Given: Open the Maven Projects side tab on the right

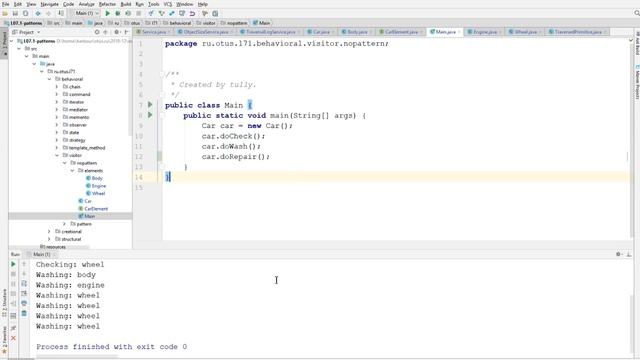Looking at the screenshot, I should pos(637,82).
